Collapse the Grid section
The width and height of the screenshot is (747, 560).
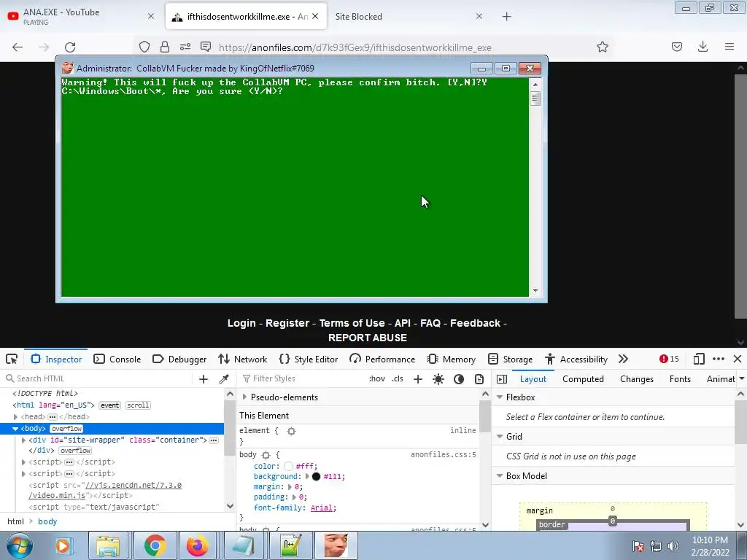(500, 436)
